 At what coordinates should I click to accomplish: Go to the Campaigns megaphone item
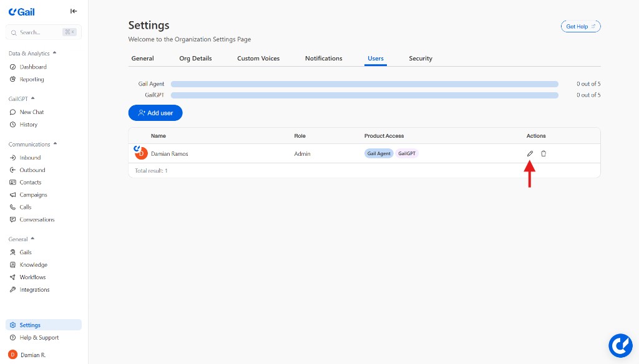(x=33, y=194)
